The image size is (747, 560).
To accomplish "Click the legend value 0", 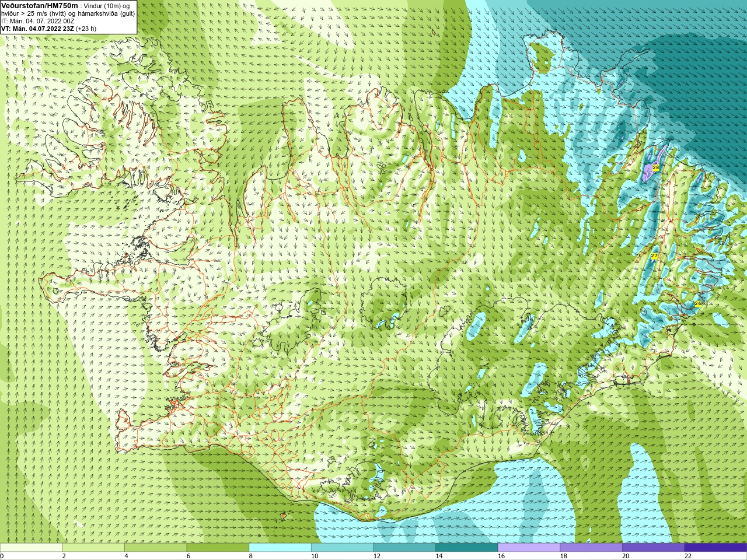I will click(2, 556).
